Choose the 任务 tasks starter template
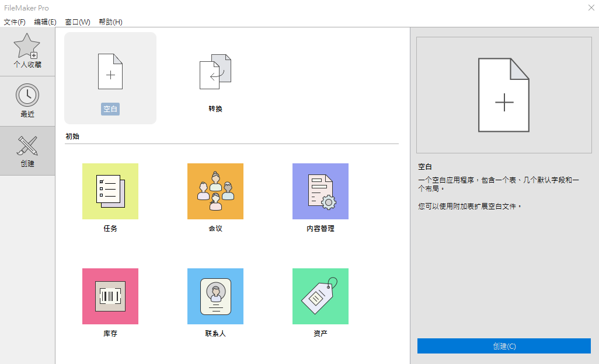This screenshot has width=599, height=364. tap(110, 191)
